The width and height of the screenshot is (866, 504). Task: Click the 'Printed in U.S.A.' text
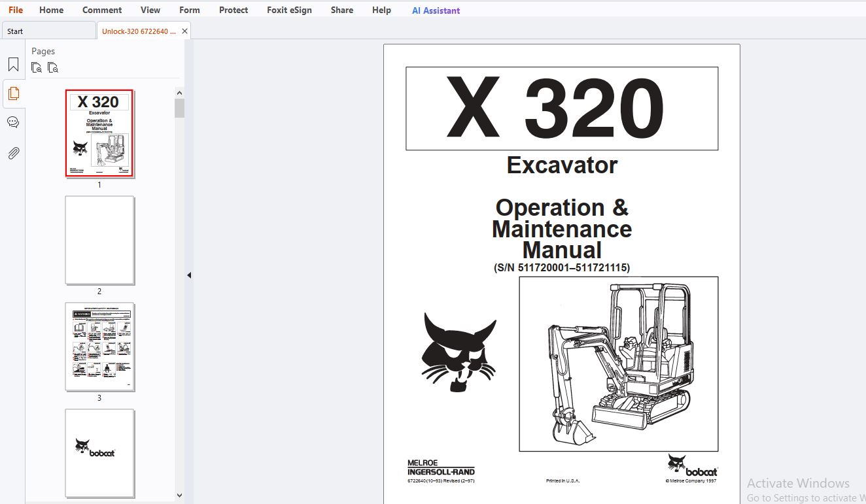563,481
